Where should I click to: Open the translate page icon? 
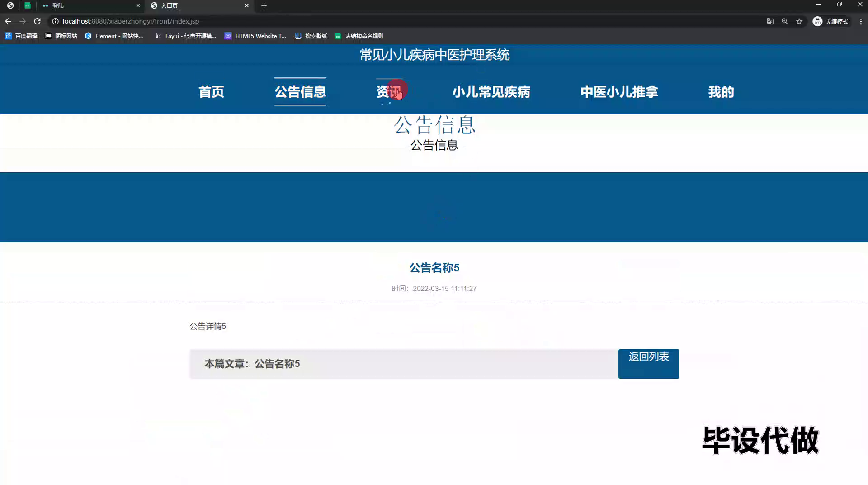pyautogui.click(x=770, y=21)
